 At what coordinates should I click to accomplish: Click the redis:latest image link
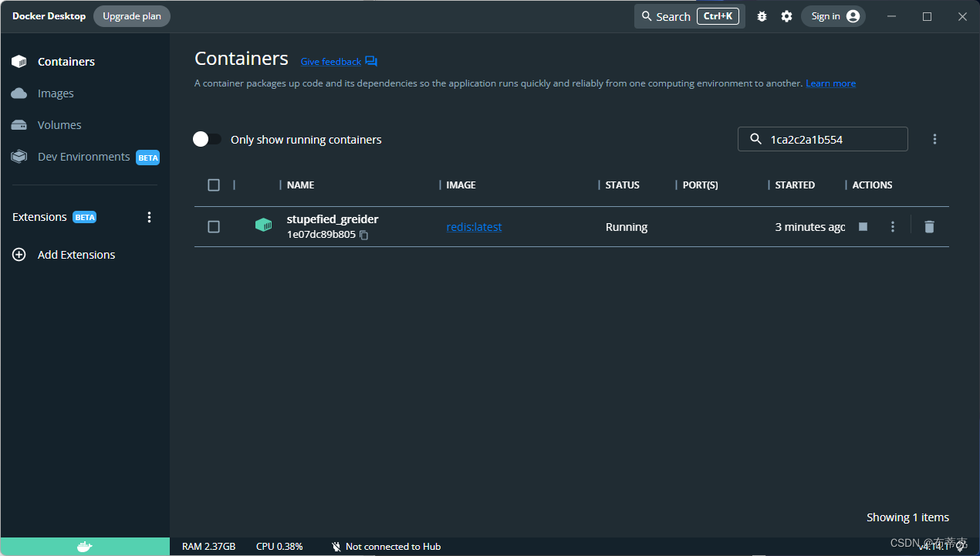point(473,226)
